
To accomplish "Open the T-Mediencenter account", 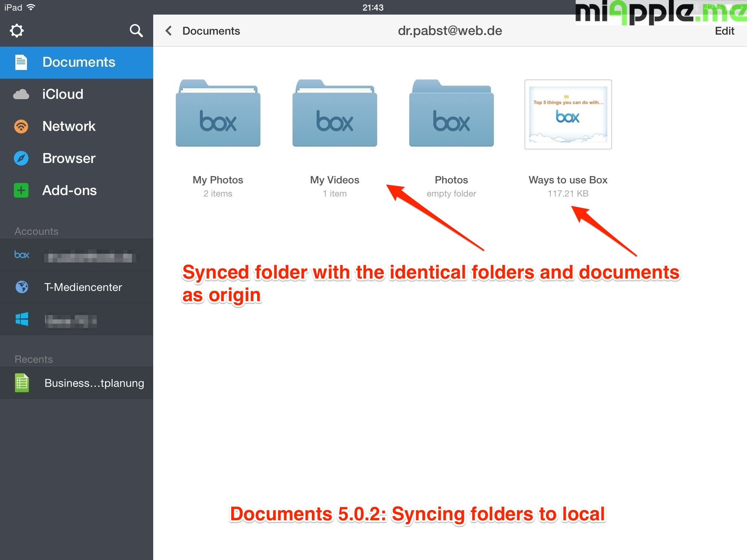I will point(82,287).
